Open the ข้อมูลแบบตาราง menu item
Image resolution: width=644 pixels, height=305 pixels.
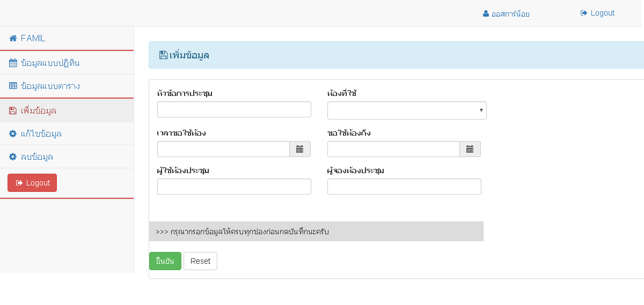(50, 86)
